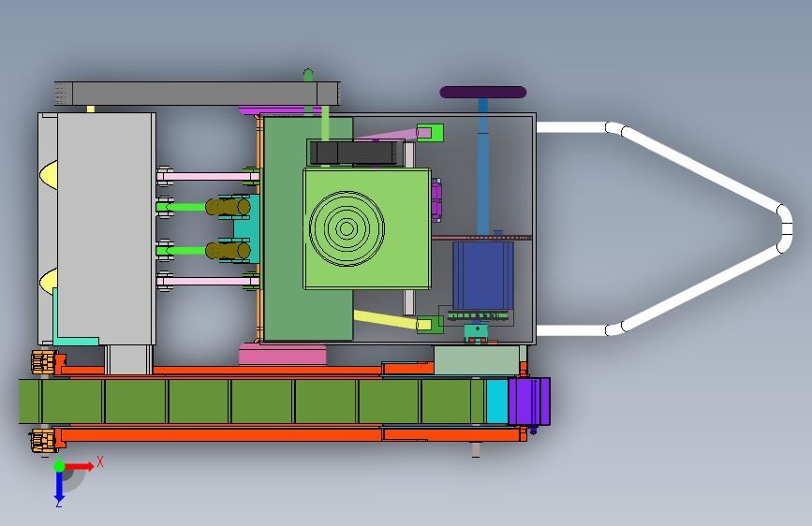This screenshot has width=812, height=526.
Task: Click the blue Z axis arrow of triad
Action: tap(59, 487)
